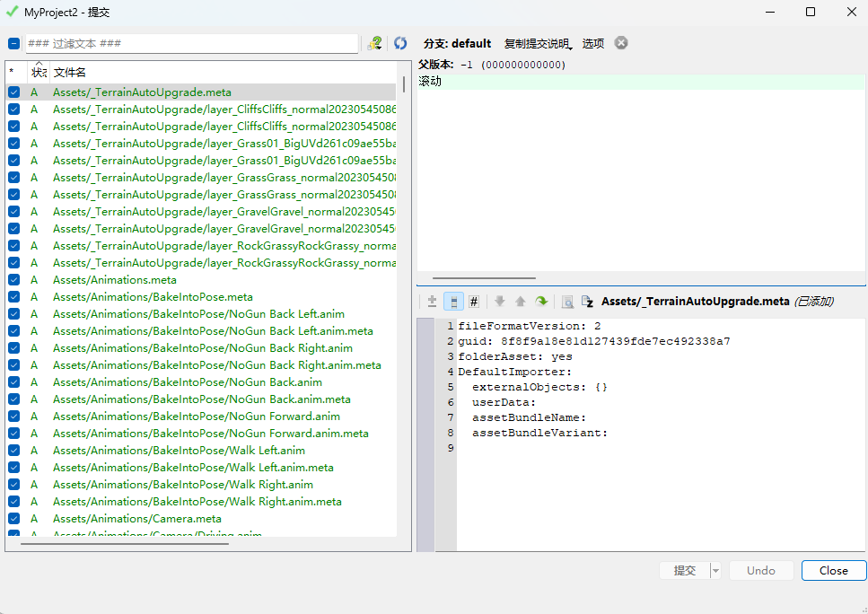Screen dimensions: 868x614
Task: Select Walk Left.anim.meta file row
Action: [201, 468]
